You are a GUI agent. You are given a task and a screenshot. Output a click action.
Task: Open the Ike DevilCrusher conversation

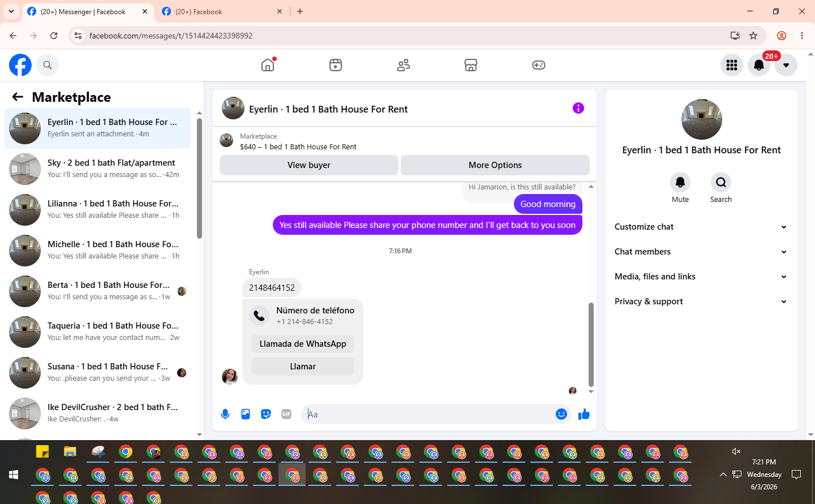pos(97,413)
